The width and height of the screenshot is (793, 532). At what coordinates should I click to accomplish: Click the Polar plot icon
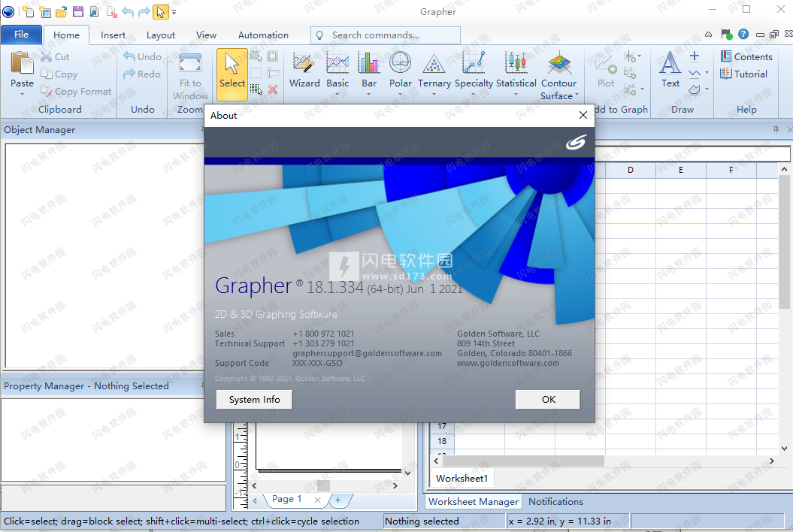(x=400, y=62)
